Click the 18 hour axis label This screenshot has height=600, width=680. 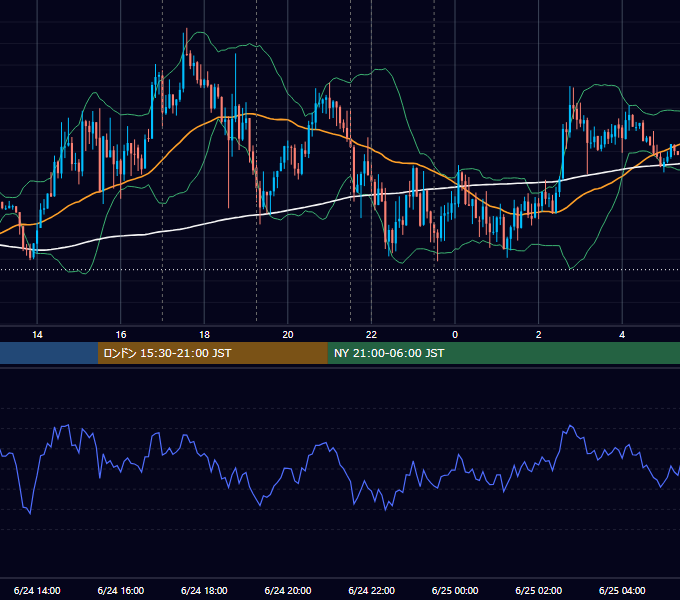(204, 335)
